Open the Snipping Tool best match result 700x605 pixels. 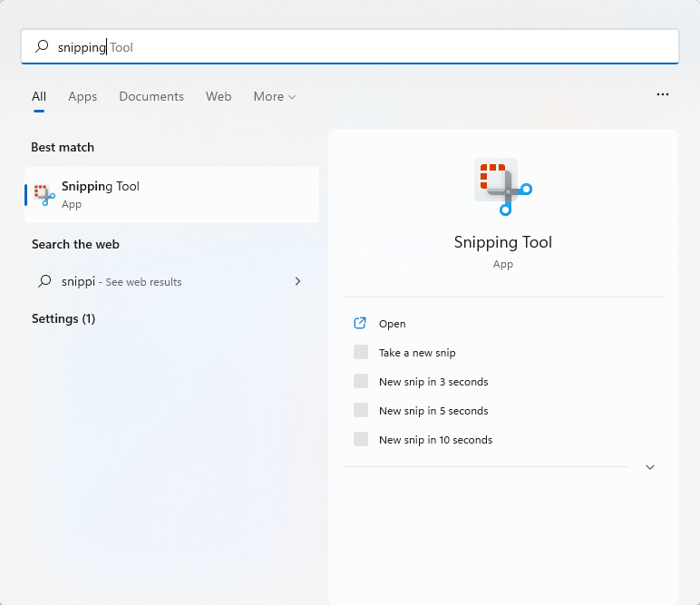[x=172, y=195]
